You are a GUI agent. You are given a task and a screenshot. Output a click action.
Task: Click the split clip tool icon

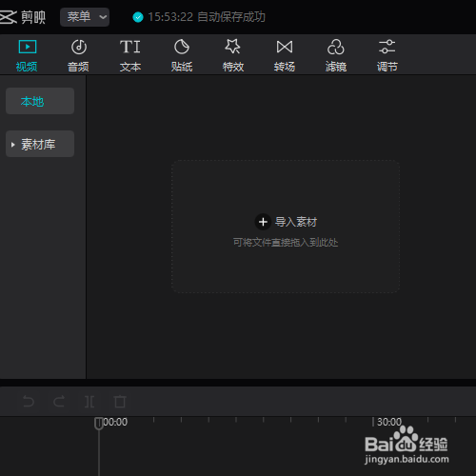click(89, 402)
